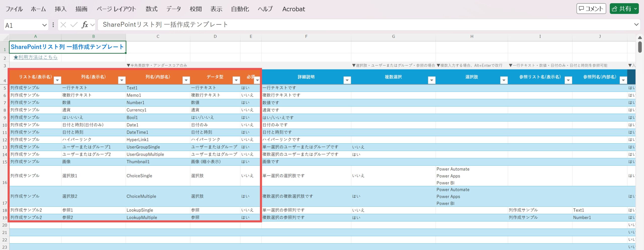The width and height of the screenshot is (644, 250).
Task: Open the Acrobat ribbon tab
Action: pyautogui.click(x=294, y=9)
